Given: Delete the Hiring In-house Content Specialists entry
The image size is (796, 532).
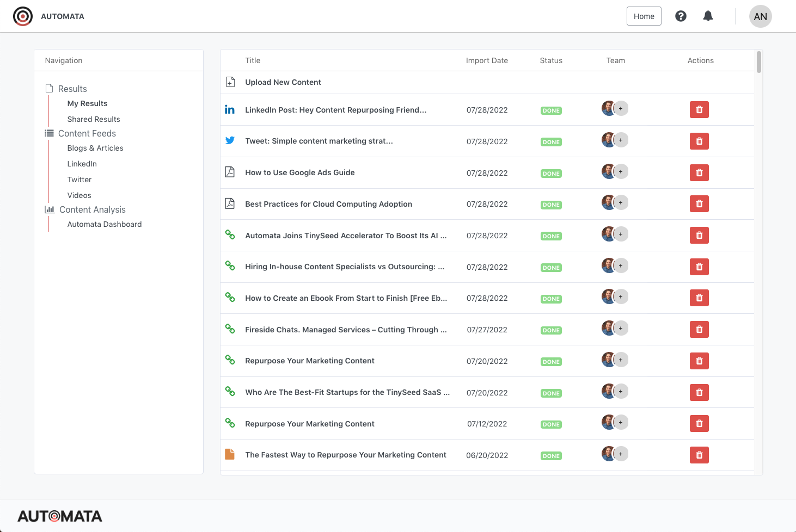Looking at the screenshot, I should [x=699, y=267].
